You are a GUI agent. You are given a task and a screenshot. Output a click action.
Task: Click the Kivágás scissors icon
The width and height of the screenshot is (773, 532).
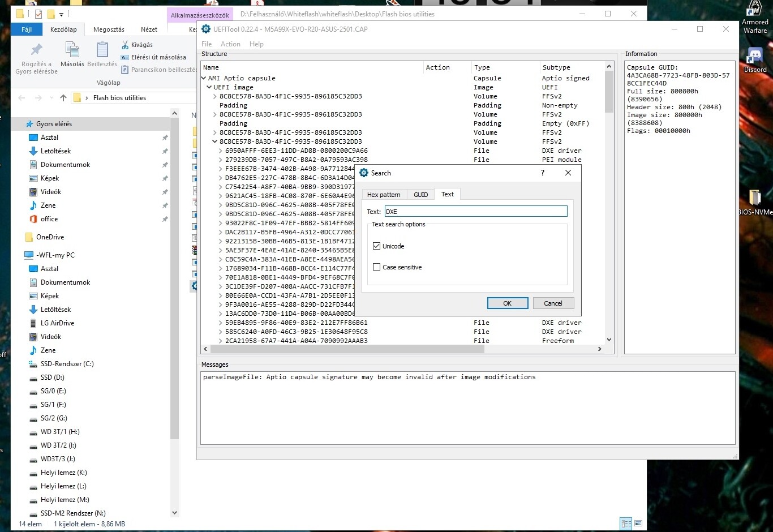pos(125,45)
